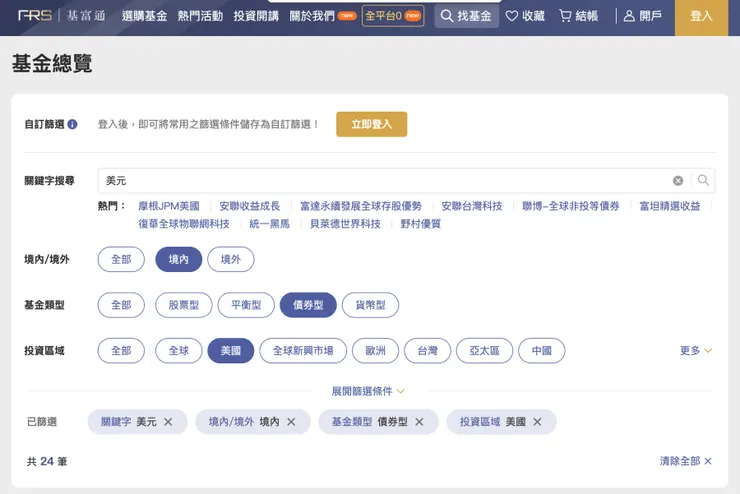Remove the 投資區域 美國 filter chip
This screenshot has width=740, height=494.
(x=537, y=422)
